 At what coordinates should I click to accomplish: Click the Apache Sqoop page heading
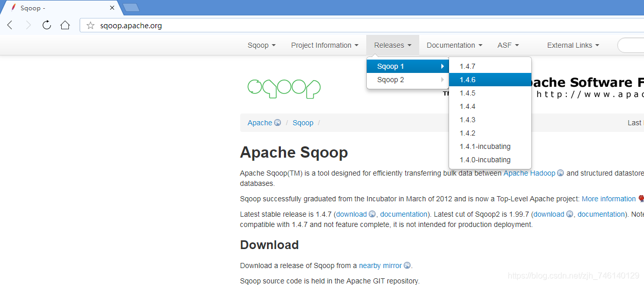[x=294, y=153]
